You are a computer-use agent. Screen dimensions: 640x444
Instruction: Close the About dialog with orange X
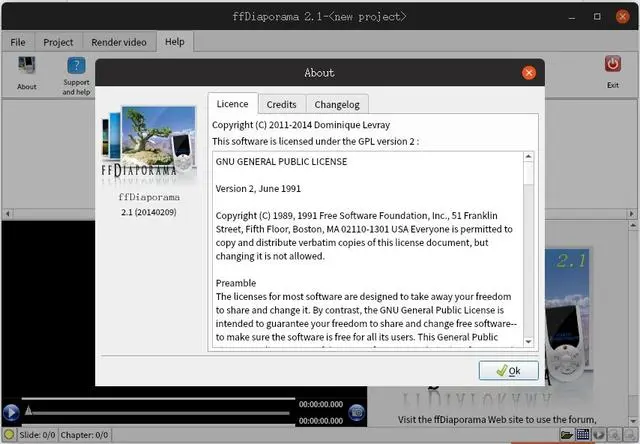coord(529,73)
